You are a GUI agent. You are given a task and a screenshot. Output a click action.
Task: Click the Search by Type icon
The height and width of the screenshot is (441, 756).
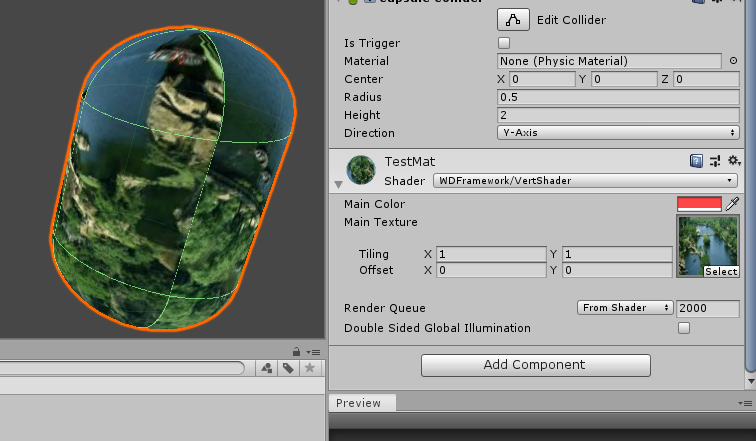click(267, 368)
